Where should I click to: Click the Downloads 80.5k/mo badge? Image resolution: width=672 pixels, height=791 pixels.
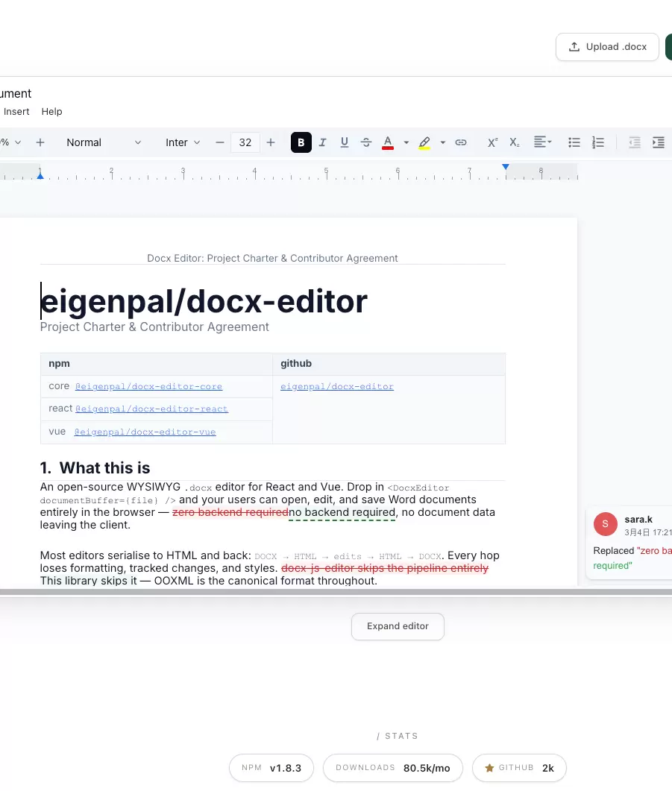click(x=393, y=768)
